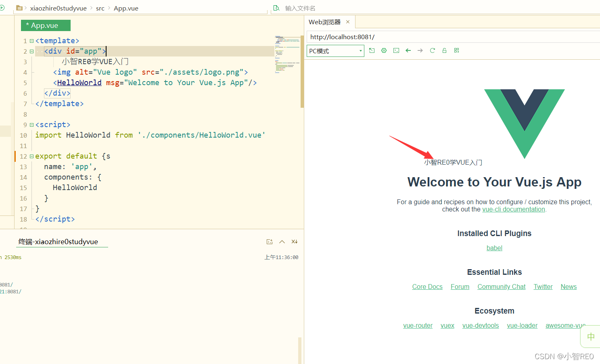The width and height of the screenshot is (600, 364).
Task: Click the HelloWorld tag on line 5
Action: click(x=79, y=83)
